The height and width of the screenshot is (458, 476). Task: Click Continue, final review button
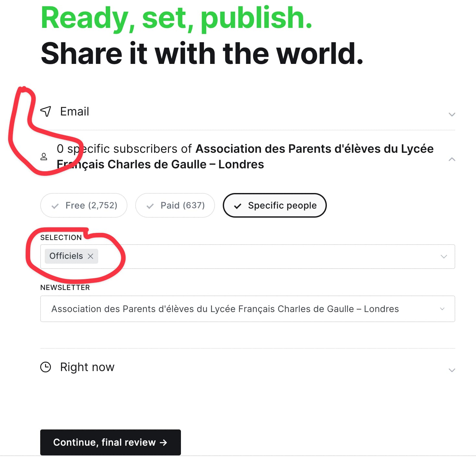coord(111,442)
